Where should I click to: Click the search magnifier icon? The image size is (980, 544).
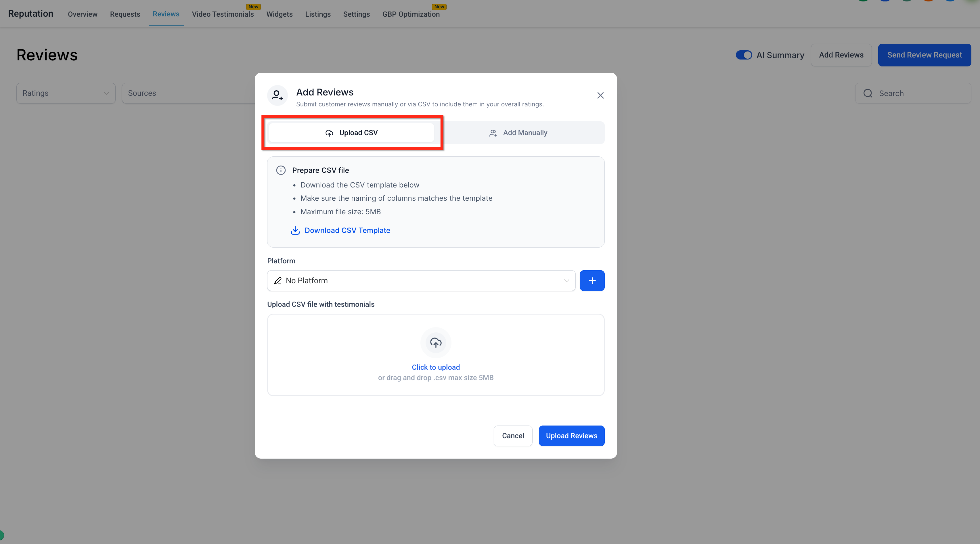868,93
